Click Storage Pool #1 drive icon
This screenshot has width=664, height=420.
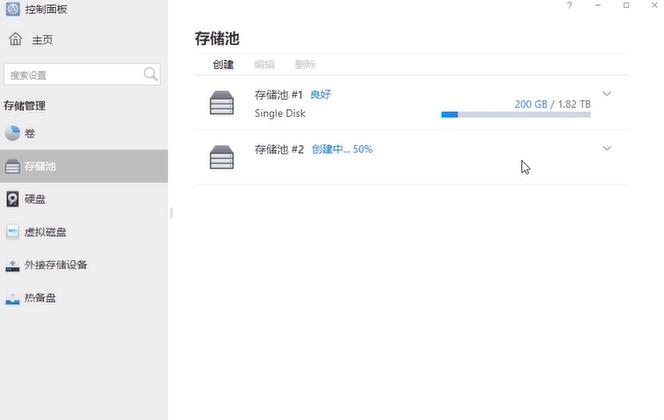(x=221, y=102)
